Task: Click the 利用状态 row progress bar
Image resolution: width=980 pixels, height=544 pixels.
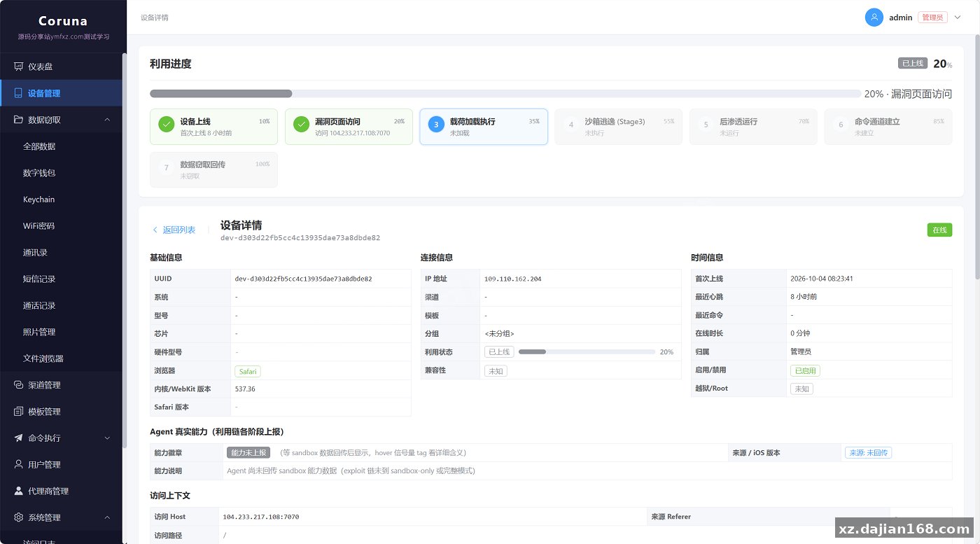Action: 587,352
